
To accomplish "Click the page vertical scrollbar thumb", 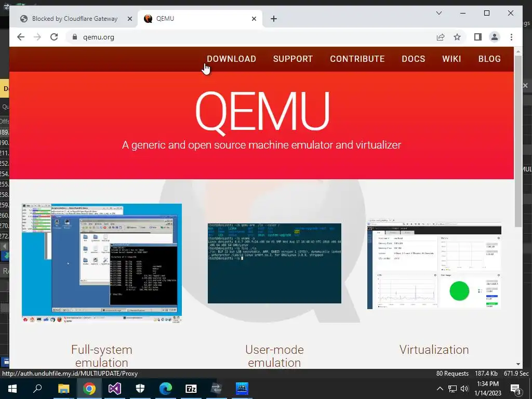I will click(x=518, y=141).
